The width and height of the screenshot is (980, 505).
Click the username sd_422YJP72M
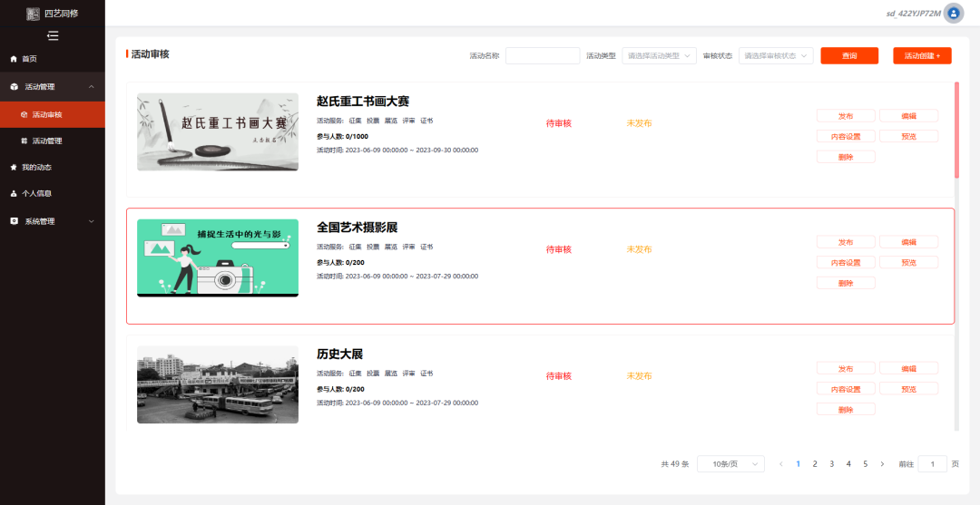913,13
